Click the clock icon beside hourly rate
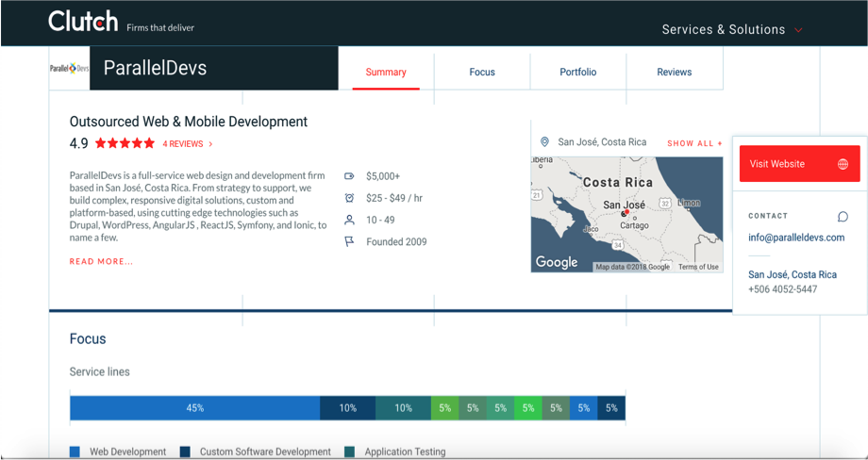The width and height of the screenshot is (868, 460). click(x=349, y=198)
